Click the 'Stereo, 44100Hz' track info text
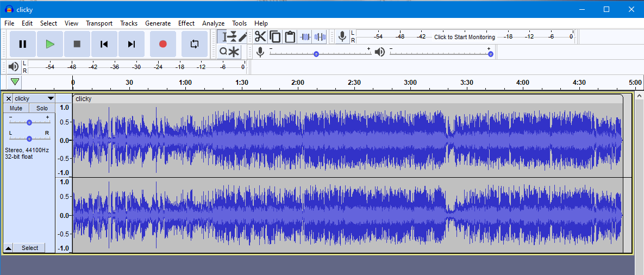The image size is (644, 275). pyautogui.click(x=27, y=150)
